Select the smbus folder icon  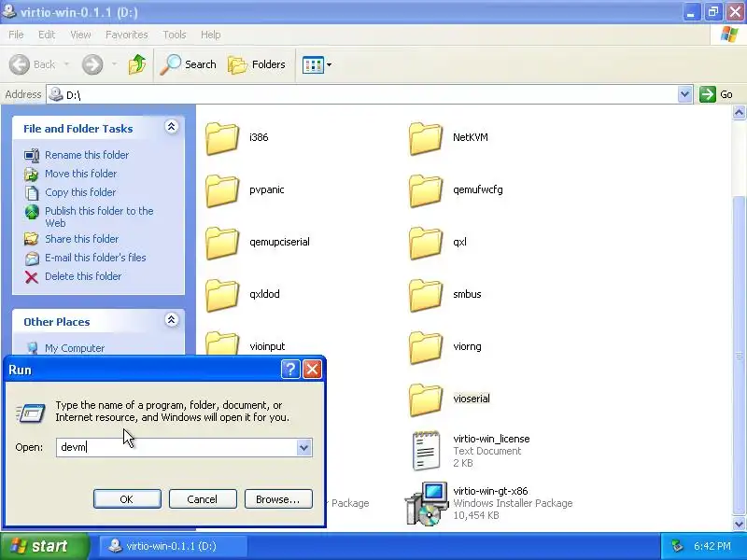426,295
